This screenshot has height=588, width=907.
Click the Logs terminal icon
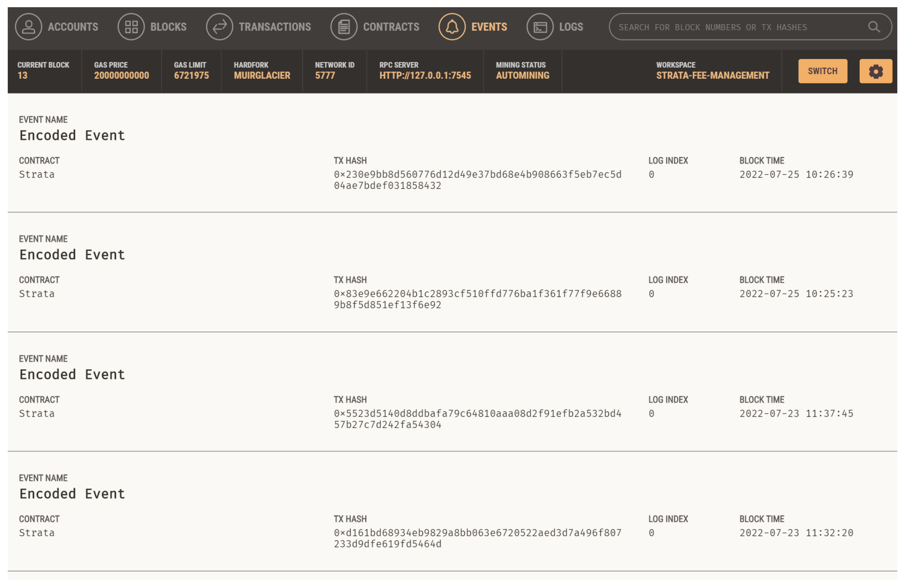pyautogui.click(x=540, y=27)
